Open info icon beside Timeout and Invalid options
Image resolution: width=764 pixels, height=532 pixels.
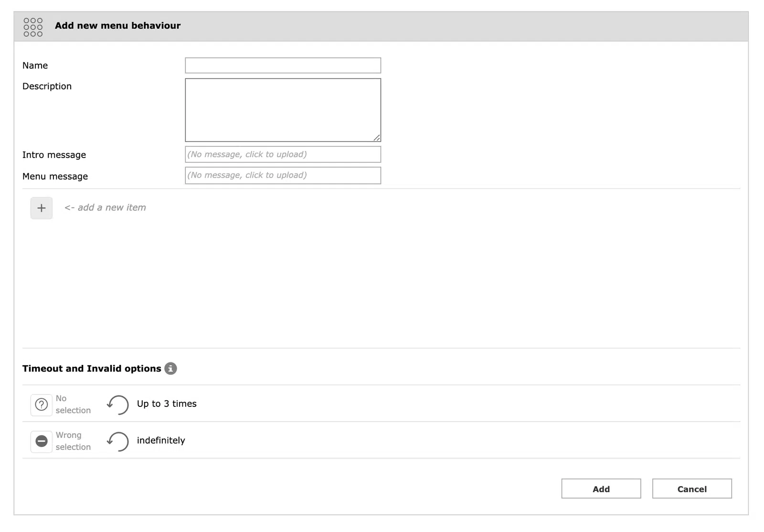[170, 369]
